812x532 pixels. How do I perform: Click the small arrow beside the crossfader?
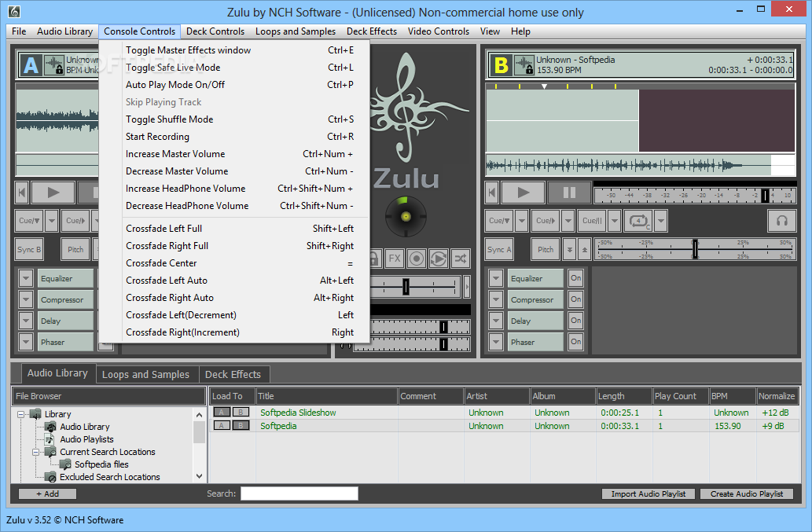coord(467,286)
